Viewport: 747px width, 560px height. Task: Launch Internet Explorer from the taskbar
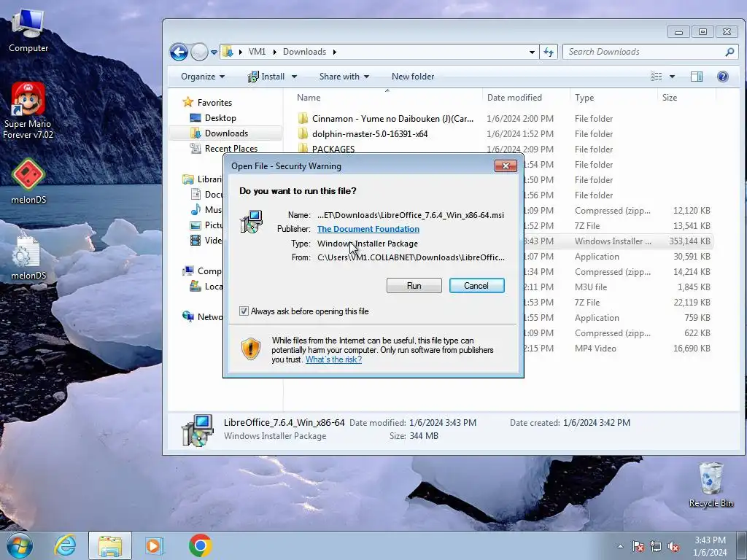65,545
